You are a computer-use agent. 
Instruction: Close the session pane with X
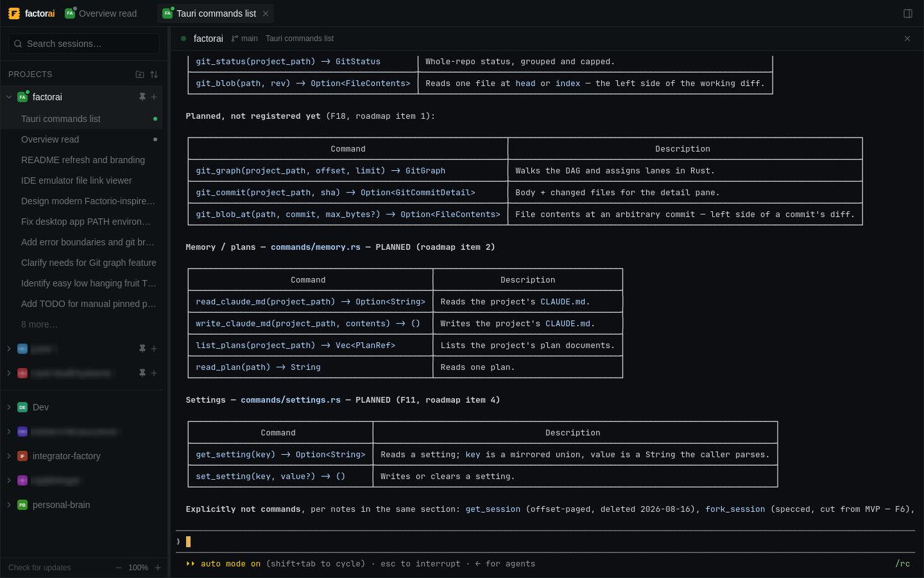coord(907,39)
